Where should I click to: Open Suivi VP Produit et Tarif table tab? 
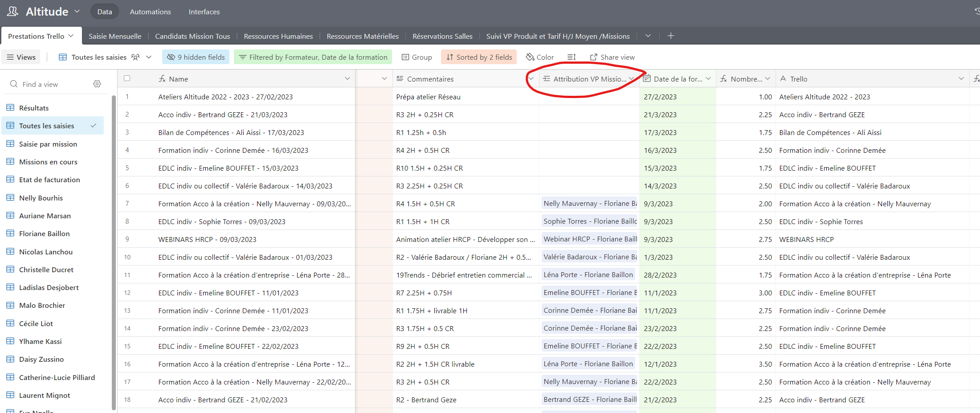point(558,36)
